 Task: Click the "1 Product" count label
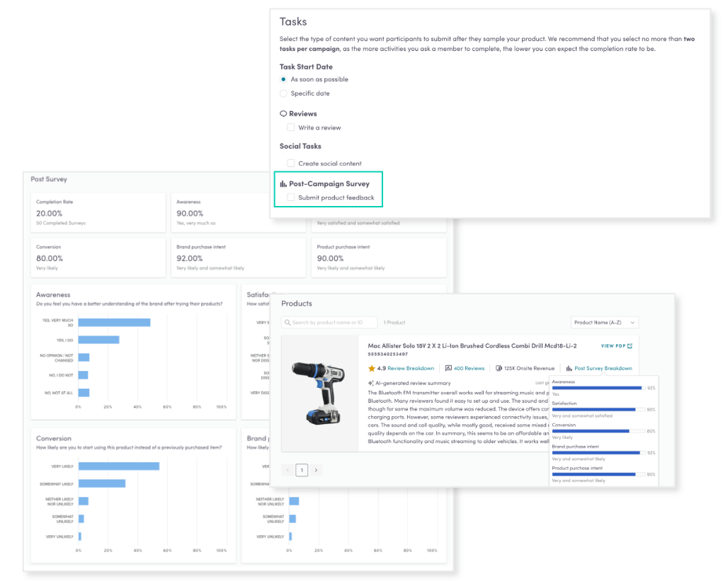pos(394,322)
